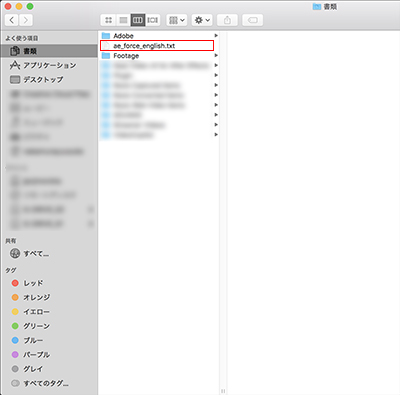Image resolution: width=400 pixels, height=395 pixels.
Task: Click the yellow tag dot
Action: coord(15,312)
